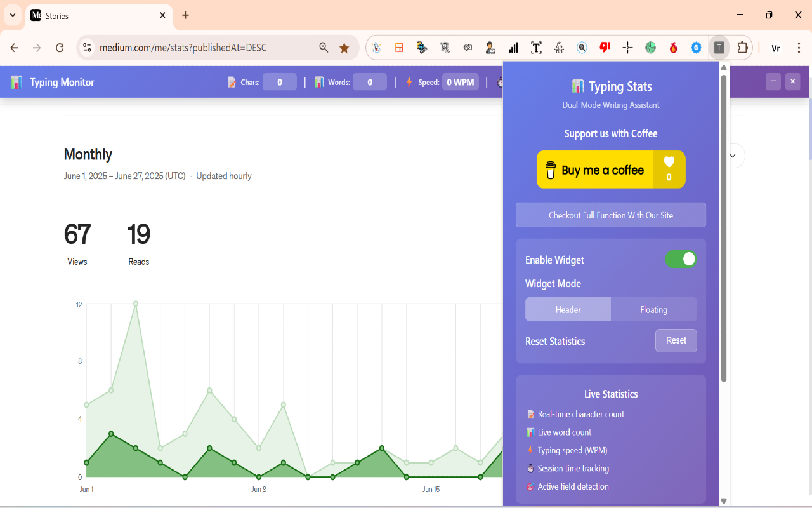The height and width of the screenshot is (508, 812).
Task: Open the red thumbs-down extension icon
Action: [605, 48]
